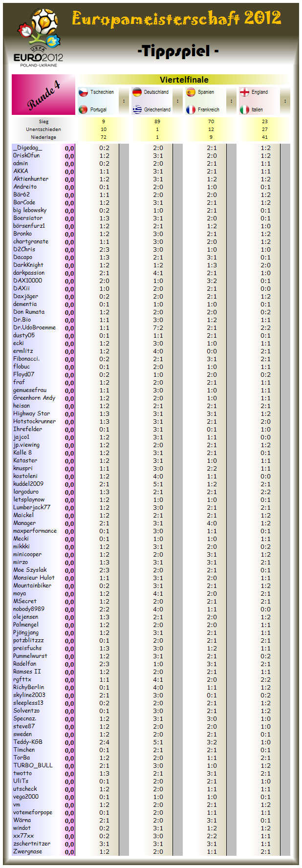The height and width of the screenshot is (868, 302).
Task: Select player name Greenhorn Andy
Action: tap(34, 398)
